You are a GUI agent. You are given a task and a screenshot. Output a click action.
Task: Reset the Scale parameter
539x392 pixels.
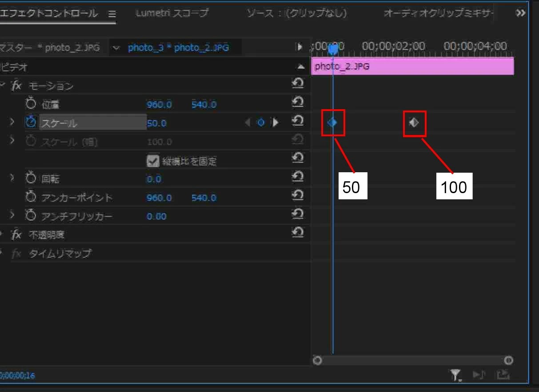click(x=298, y=120)
